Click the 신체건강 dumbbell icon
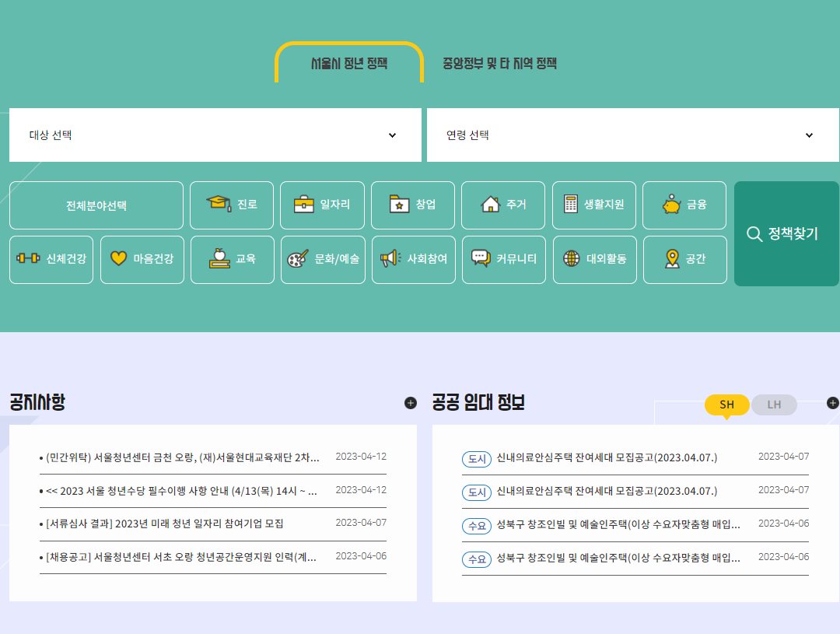840x634 pixels. coord(29,259)
